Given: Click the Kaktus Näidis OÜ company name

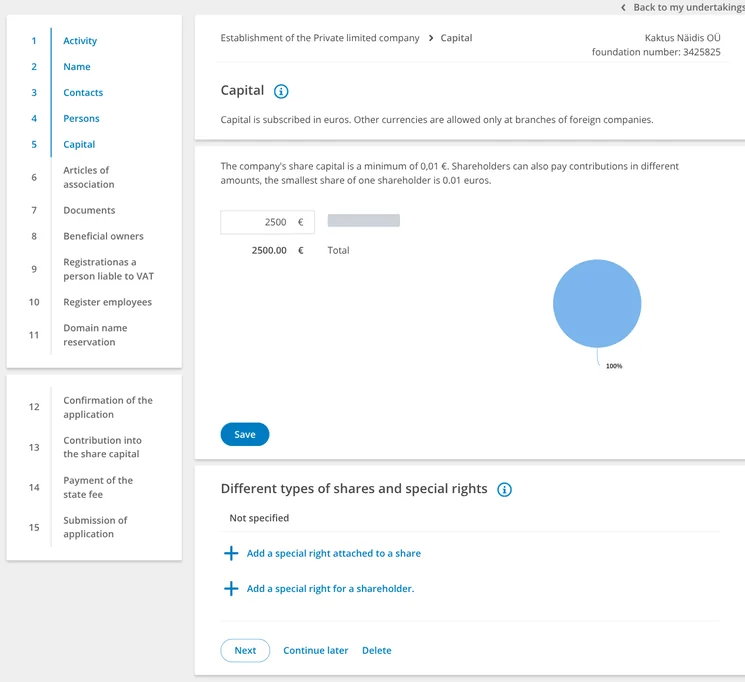Looking at the screenshot, I should click(682, 38).
